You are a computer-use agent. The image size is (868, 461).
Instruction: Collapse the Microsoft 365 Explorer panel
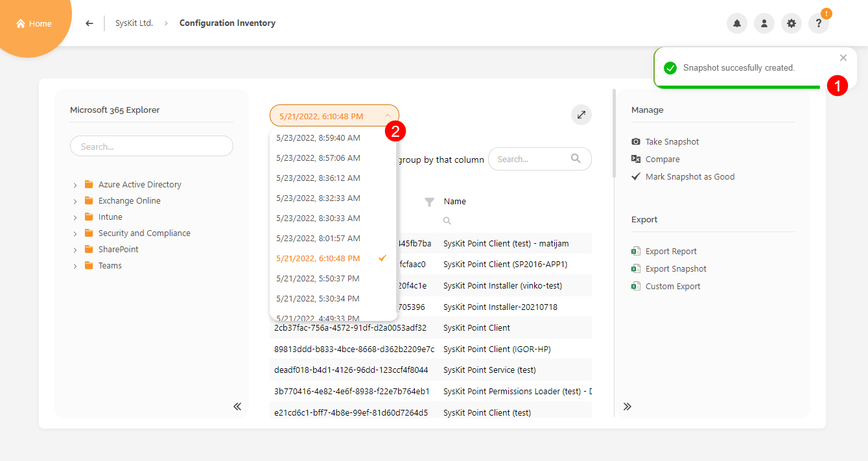click(x=237, y=407)
